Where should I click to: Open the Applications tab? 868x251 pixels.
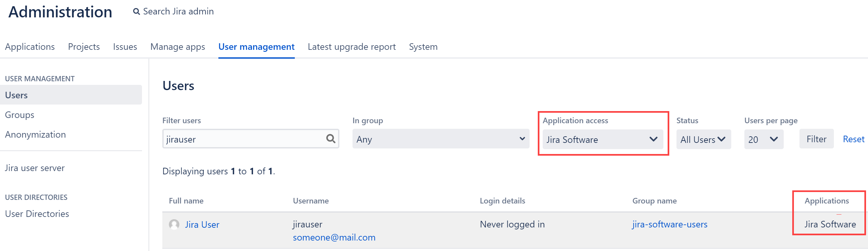(30, 47)
